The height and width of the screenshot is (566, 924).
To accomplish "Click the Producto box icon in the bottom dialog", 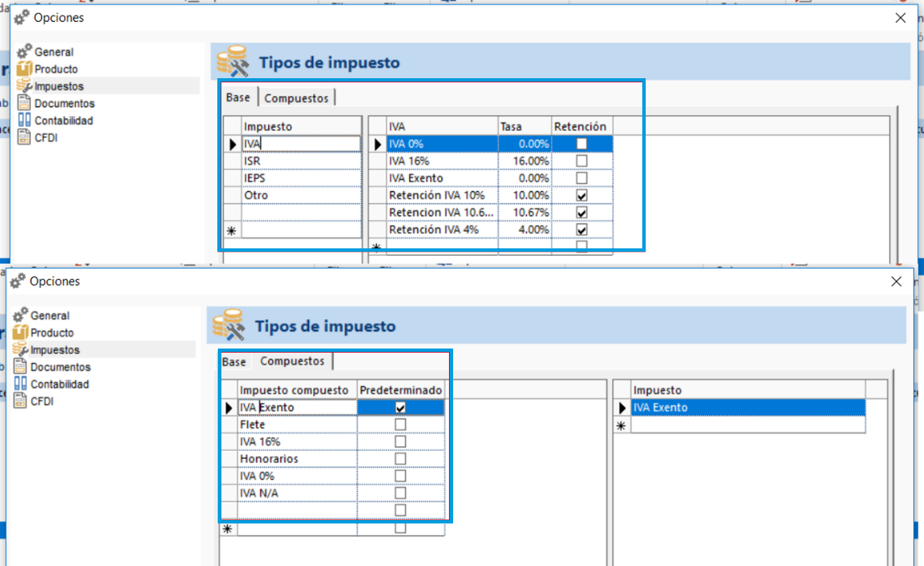I will pos(21,333).
